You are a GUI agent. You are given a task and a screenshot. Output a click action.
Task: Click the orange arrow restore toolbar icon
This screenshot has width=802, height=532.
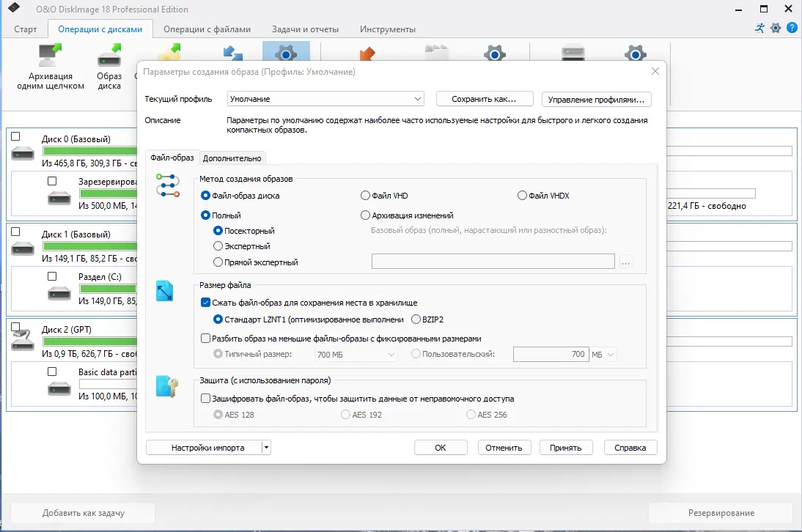pyautogui.click(x=367, y=53)
